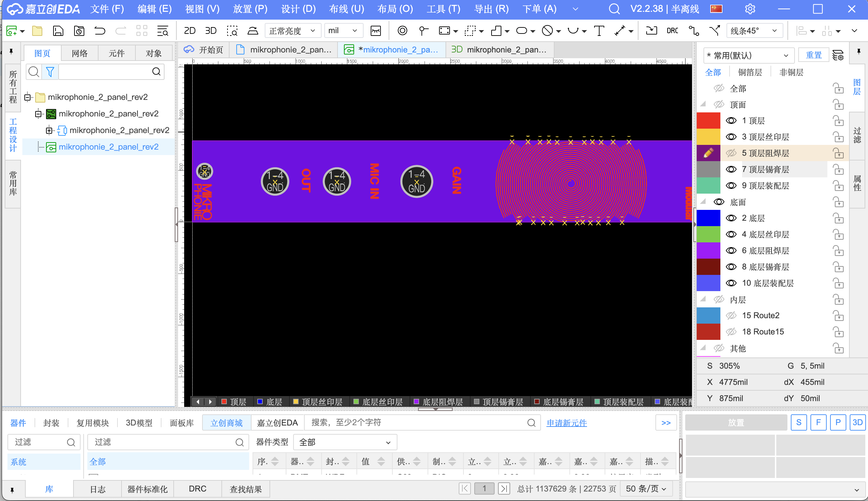Image resolution: width=868 pixels, height=501 pixels.
Task: Open the layer manager settings icon
Action: click(838, 55)
